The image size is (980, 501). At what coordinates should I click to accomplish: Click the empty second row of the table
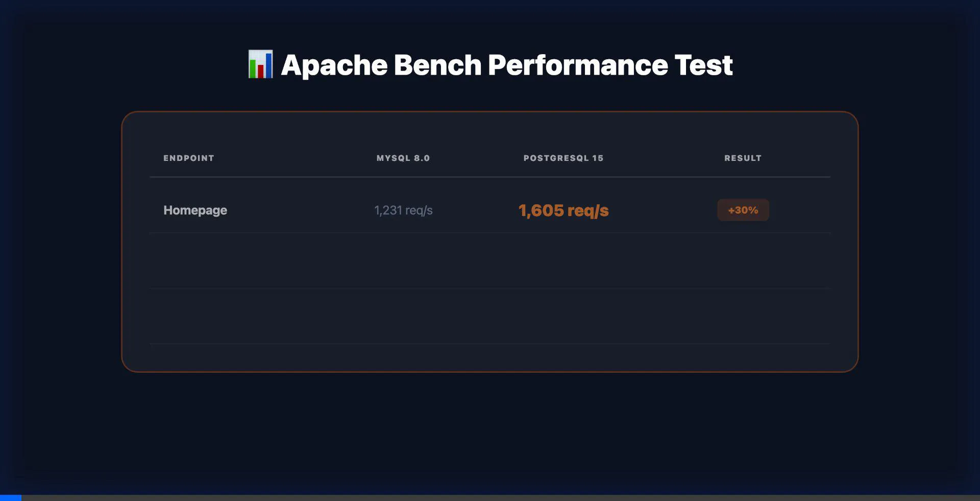489,260
